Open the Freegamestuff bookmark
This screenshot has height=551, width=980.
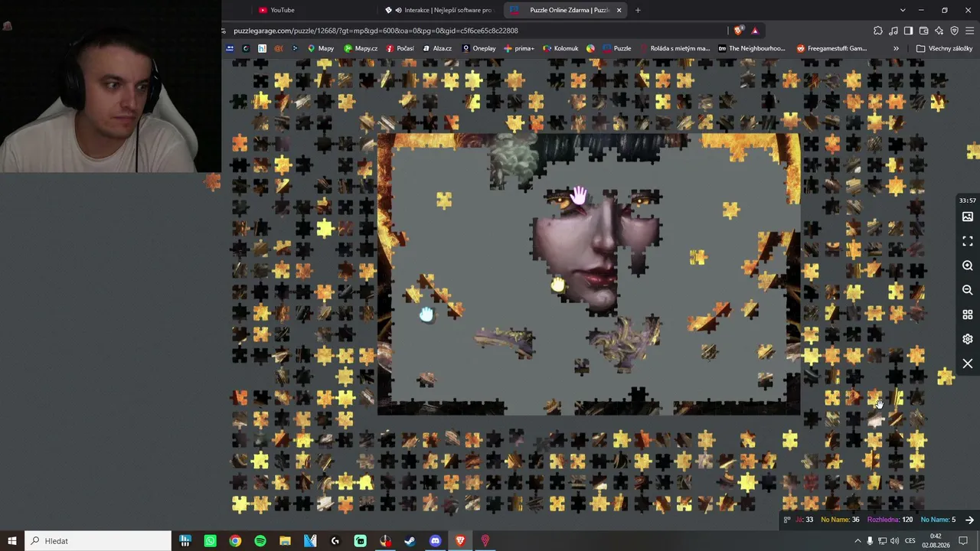click(x=831, y=48)
